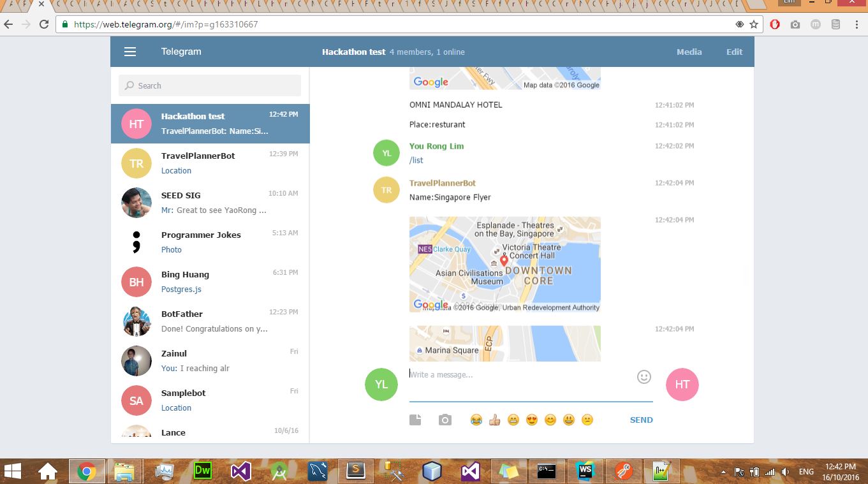
Task: Insert the heart eyes emoji
Action: coord(531,420)
